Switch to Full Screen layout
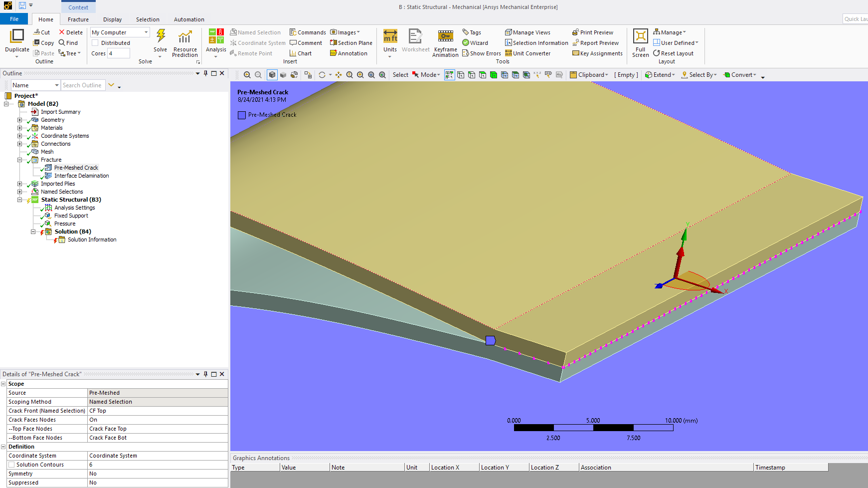This screenshot has width=868, height=488. 640,36
